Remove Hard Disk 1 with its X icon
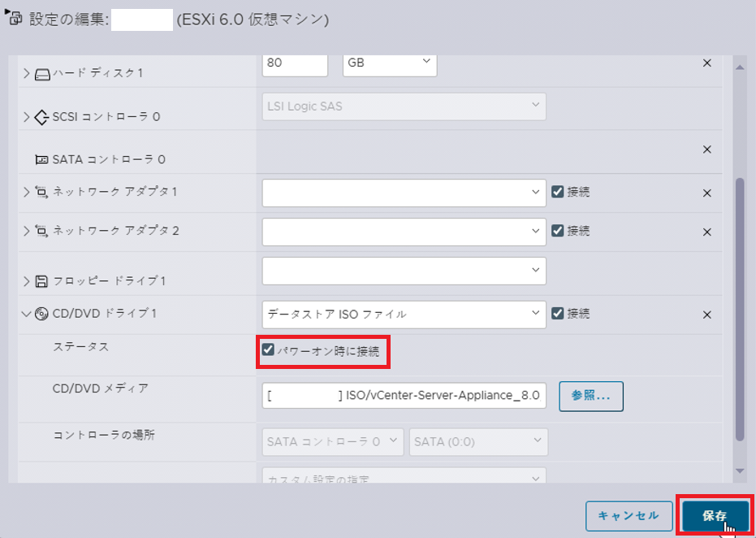756x538 pixels. pos(706,63)
